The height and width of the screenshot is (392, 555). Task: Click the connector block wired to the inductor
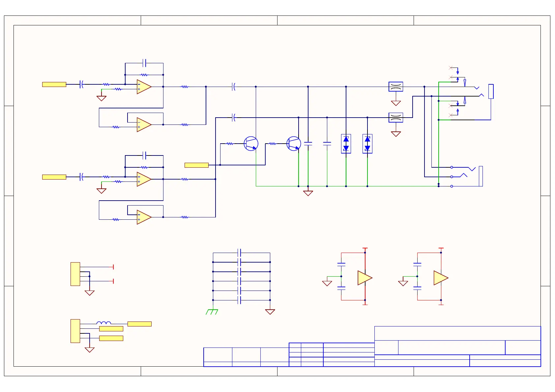[75, 331]
